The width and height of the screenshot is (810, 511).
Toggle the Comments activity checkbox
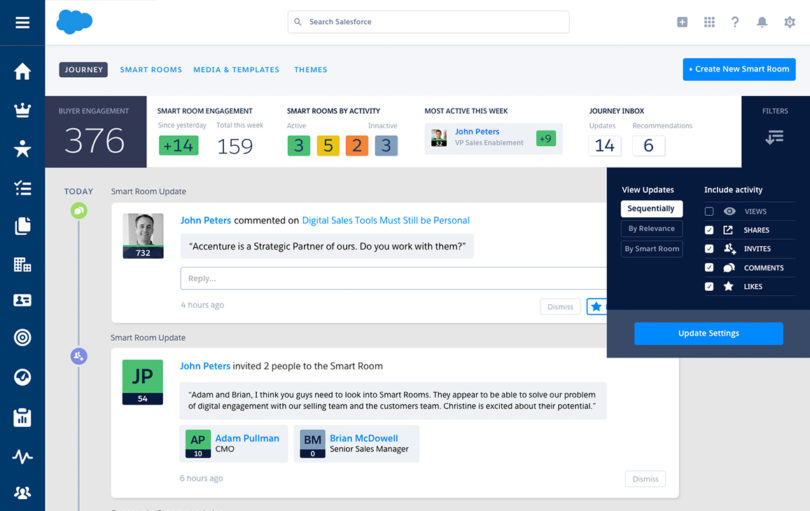click(x=709, y=268)
